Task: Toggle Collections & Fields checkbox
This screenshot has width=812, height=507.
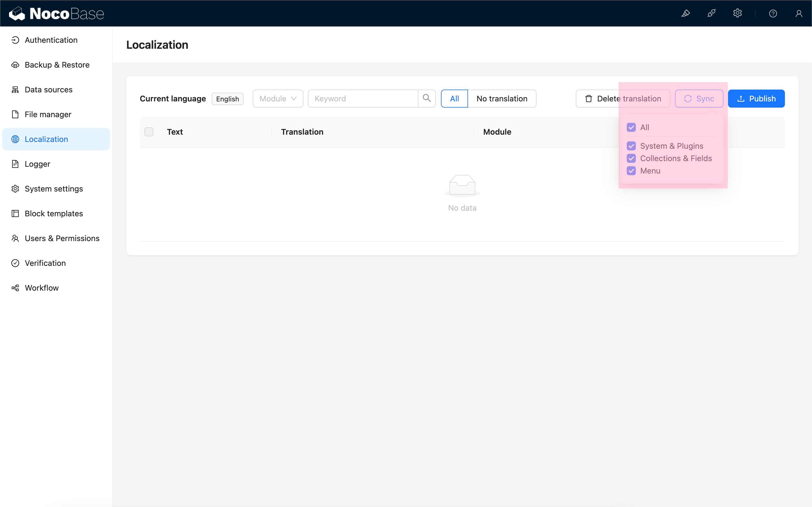Action: [x=631, y=158]
